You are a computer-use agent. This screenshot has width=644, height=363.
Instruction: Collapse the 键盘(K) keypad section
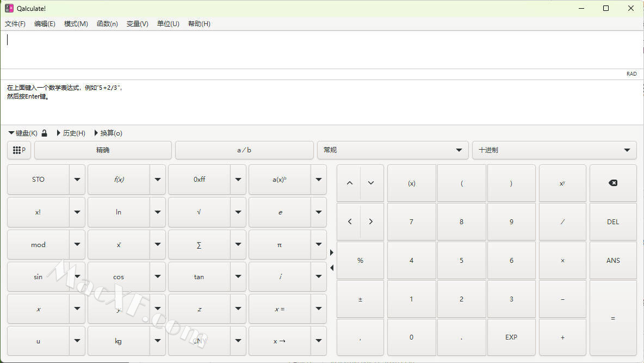coord(23,133)
